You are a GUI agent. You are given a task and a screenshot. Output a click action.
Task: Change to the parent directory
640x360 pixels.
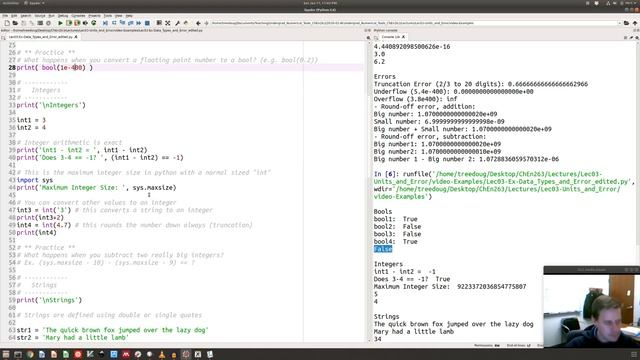pos(635,23)
